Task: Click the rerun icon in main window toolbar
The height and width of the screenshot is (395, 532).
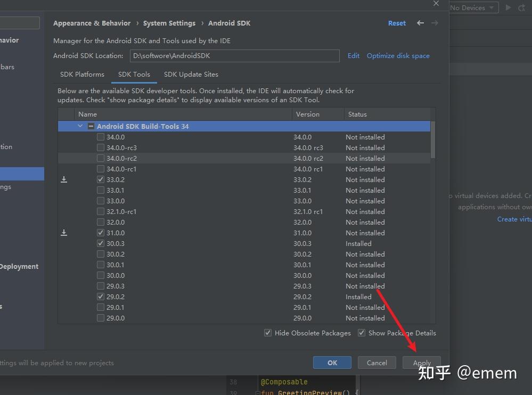Action: point(521,7)
